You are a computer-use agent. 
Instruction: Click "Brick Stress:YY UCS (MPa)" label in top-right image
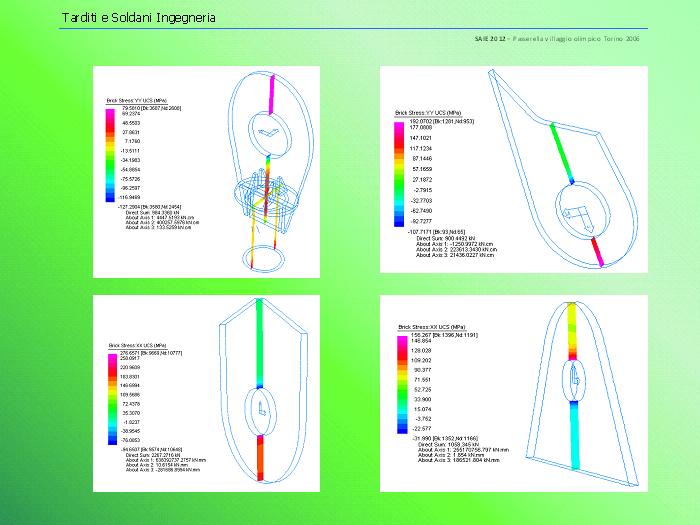[x=427, y=113]
